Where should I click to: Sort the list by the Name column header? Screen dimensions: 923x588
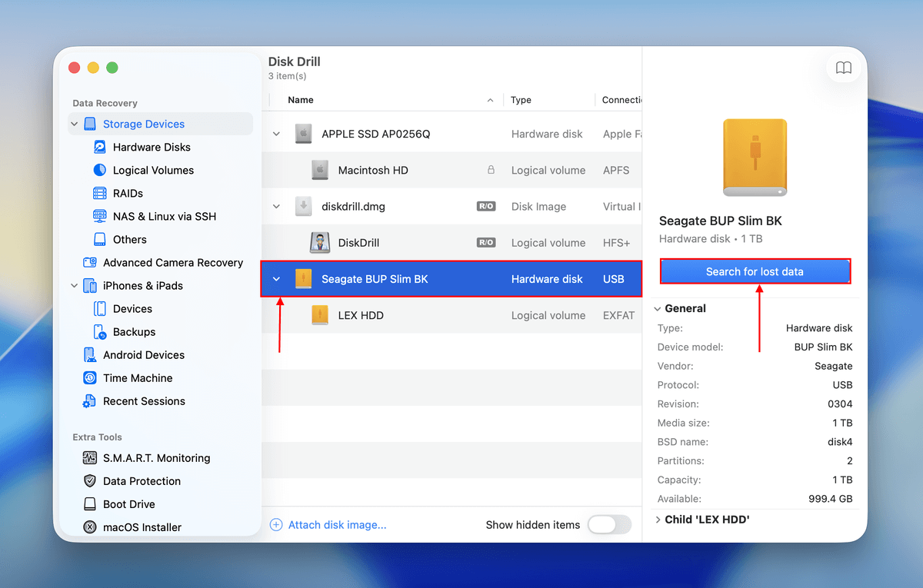[x=301, y=100]
